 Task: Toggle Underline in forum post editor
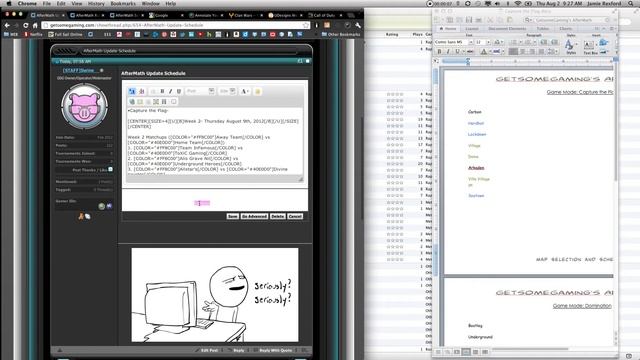178,91
